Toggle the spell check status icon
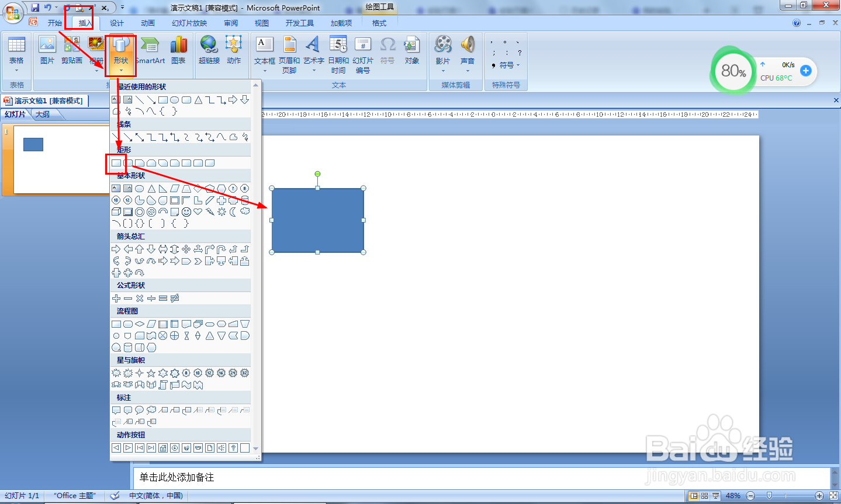 pos(115,496)
